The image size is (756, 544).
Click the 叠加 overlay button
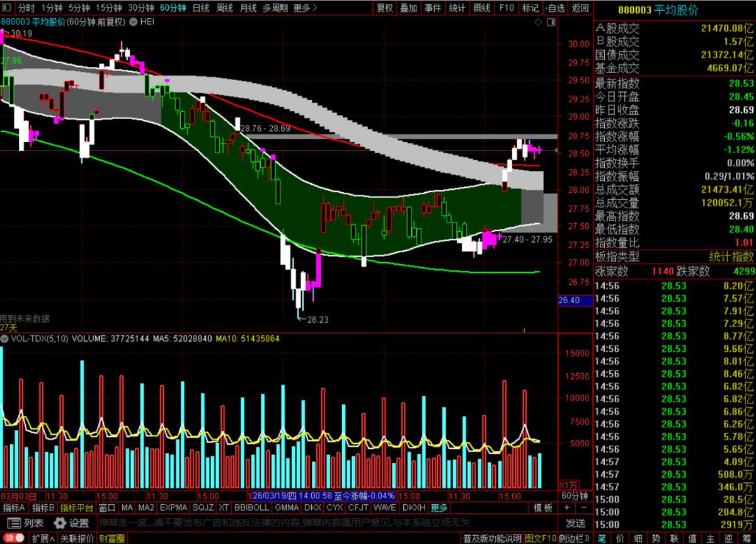pos(409,8)
